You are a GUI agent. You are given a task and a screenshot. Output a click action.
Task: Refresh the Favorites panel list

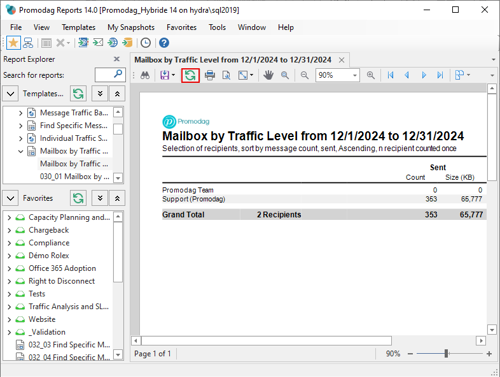78,198
